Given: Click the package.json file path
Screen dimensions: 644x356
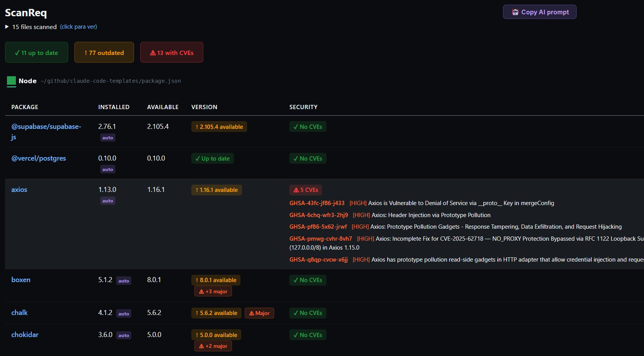Looking at the screenshot, I should click(x=111, y=81).
